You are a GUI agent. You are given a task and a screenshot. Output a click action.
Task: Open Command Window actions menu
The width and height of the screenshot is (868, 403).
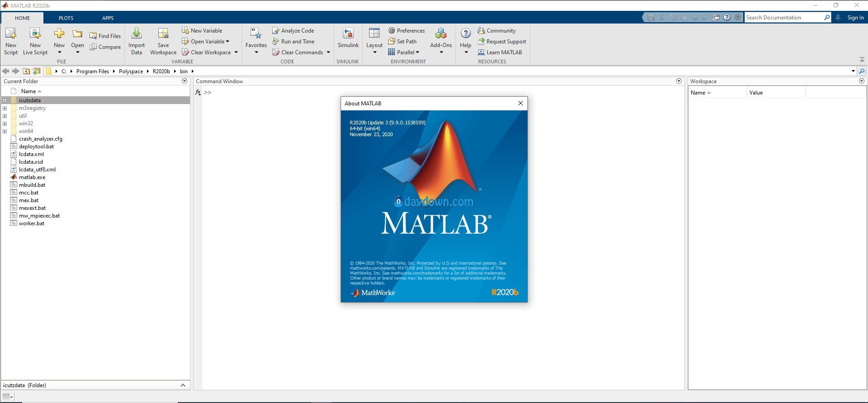point(679,81)
